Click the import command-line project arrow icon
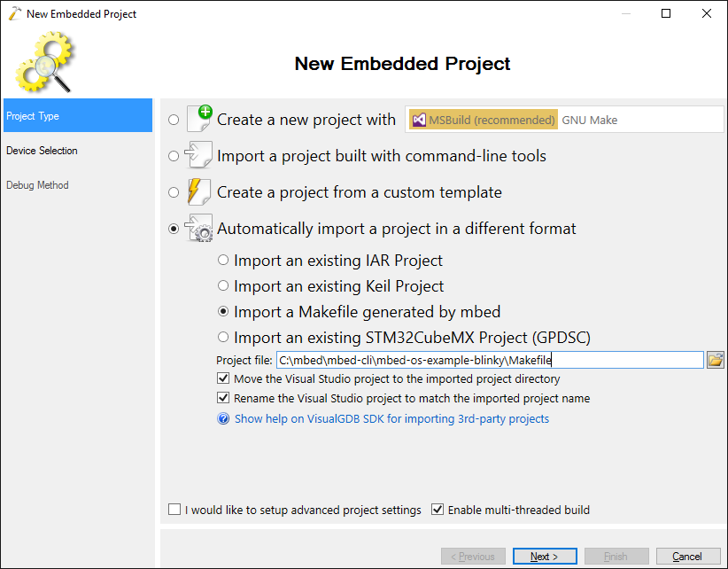 pos(198,155)
